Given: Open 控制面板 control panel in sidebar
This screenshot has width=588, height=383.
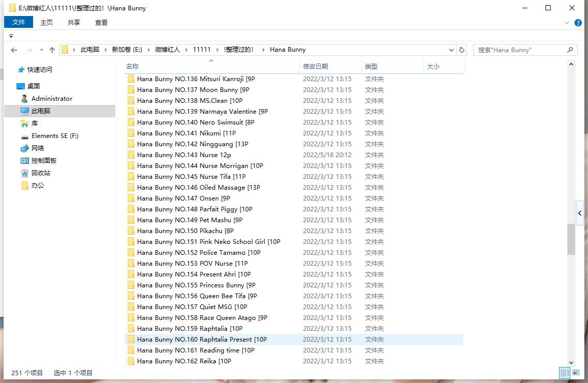Looking at the screenshot, I should [x=39, y=160].
